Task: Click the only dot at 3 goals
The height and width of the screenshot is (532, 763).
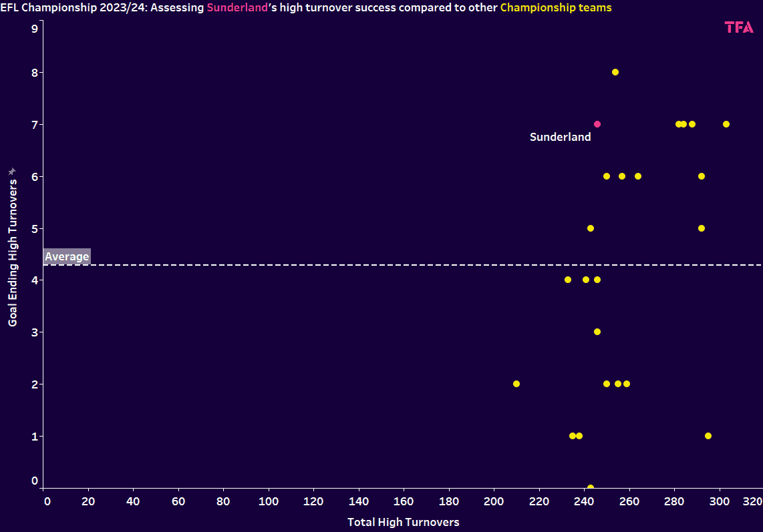Action: pos(597,332)
